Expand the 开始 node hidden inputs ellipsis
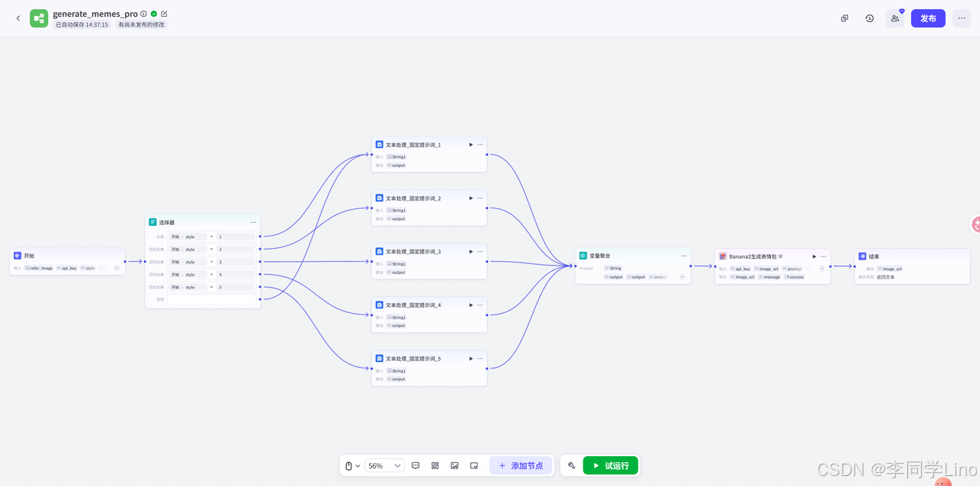Screen dimensions: 980x486 pos(116,268)
